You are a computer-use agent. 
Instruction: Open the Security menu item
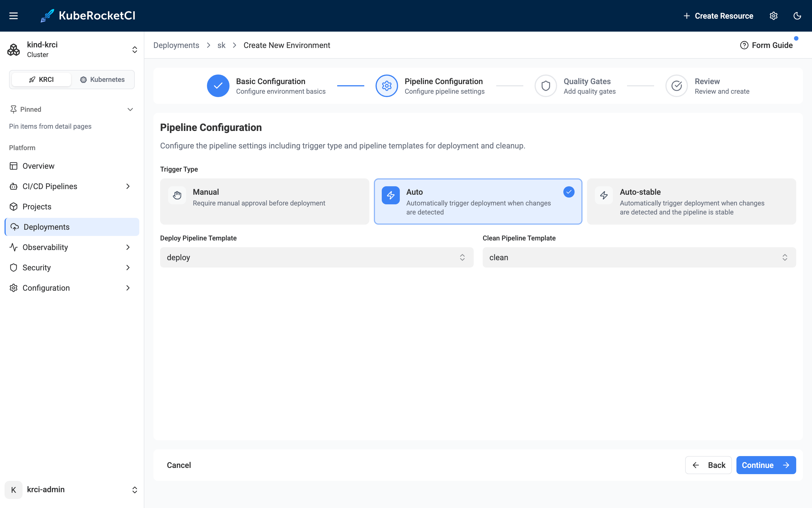coord(72,268)
